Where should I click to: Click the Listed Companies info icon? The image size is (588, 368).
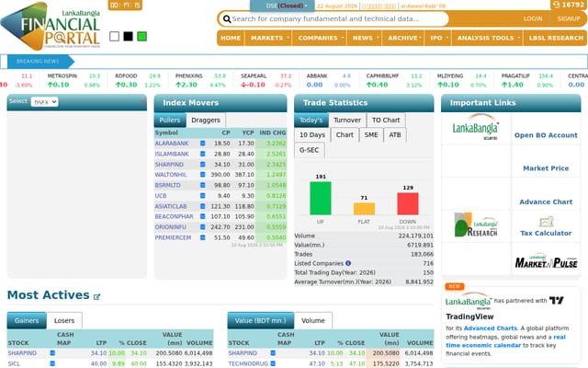[348, 263]
